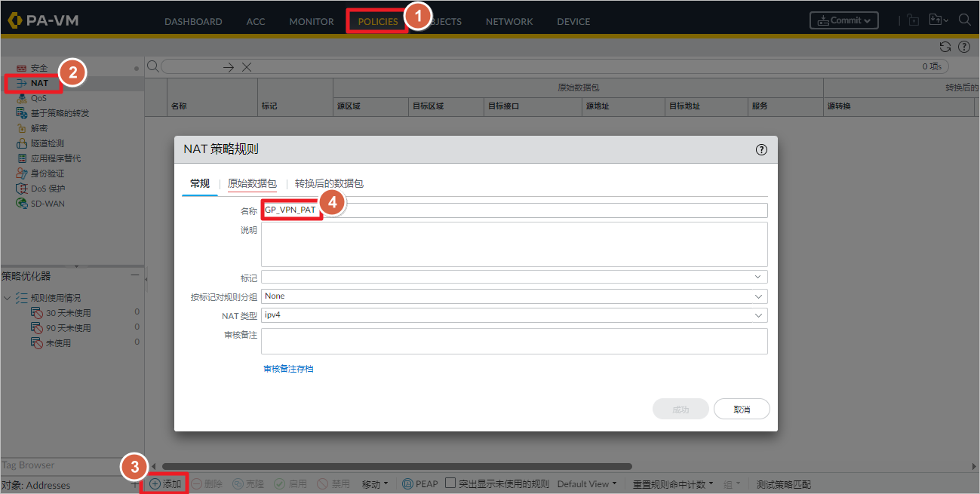Open the QoS policy node
980x494 pixels.
tap(38, 98)
